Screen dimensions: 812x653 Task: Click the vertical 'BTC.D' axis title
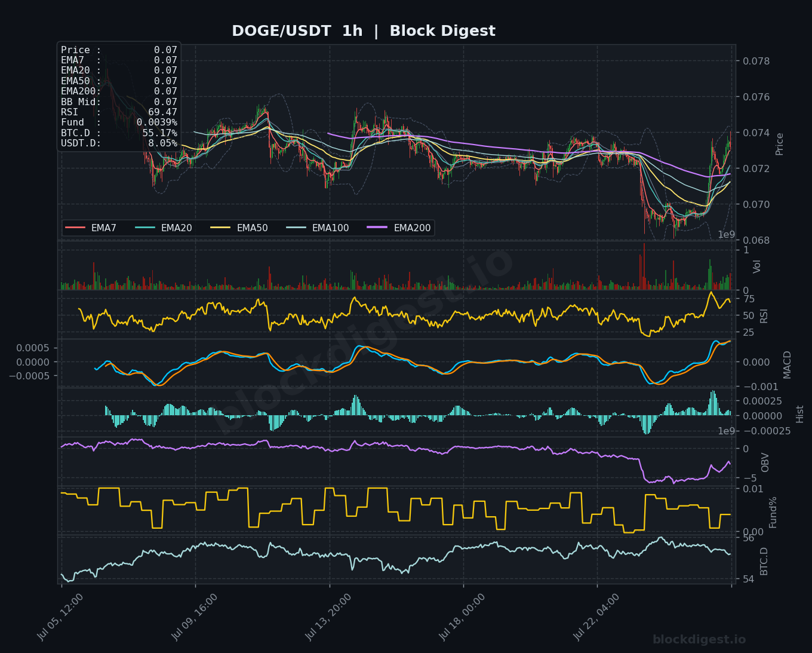pos(764,561)
